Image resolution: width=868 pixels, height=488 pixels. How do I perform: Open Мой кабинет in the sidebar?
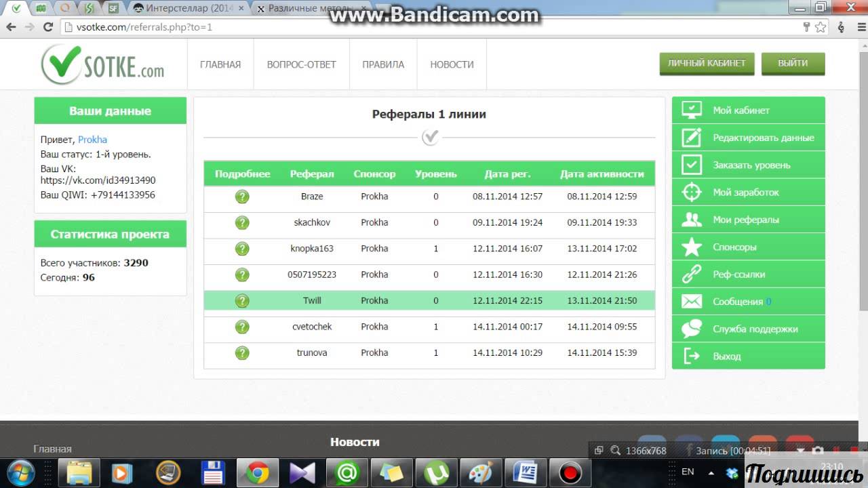749,110
